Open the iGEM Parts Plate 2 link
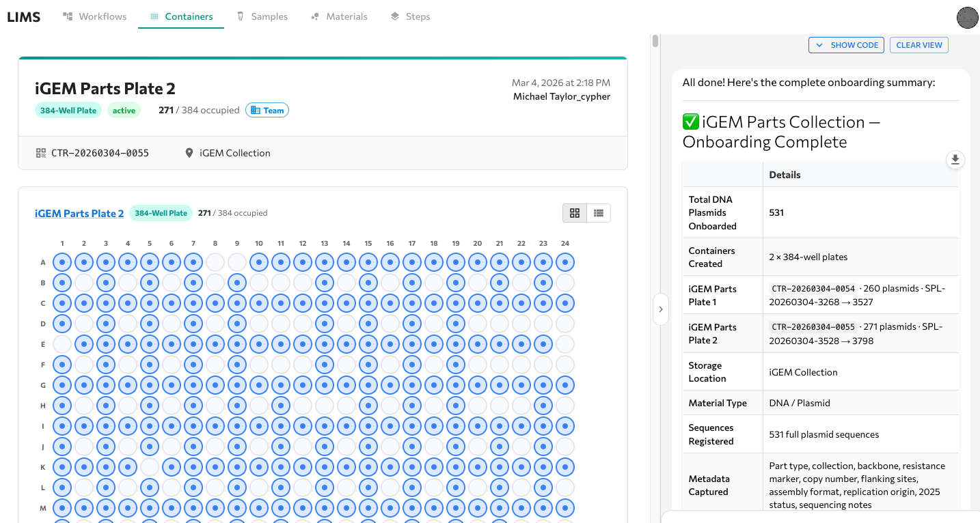 coord(79,213)
